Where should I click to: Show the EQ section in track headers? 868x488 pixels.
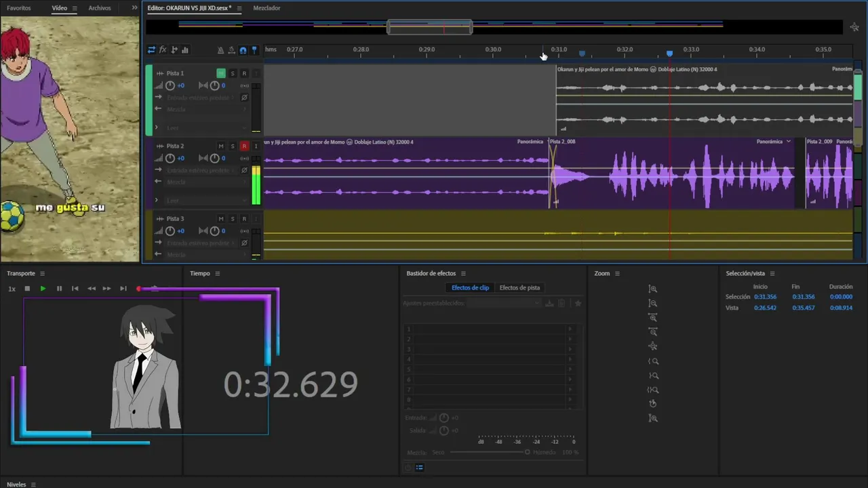point(185,49)
